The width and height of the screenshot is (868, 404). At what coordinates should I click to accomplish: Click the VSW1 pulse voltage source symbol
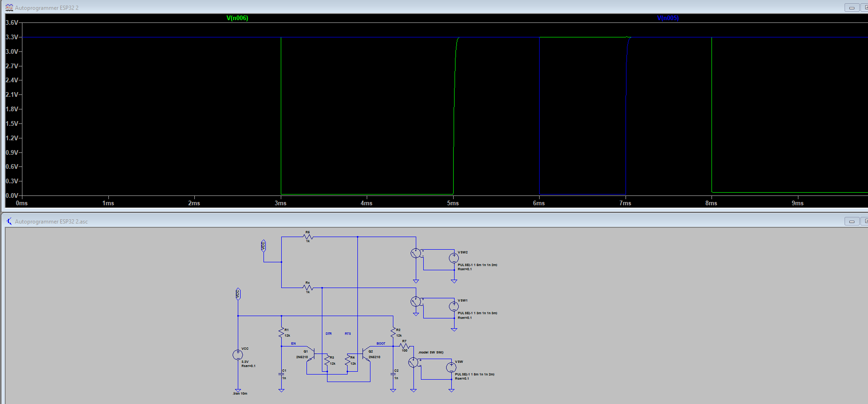[454, 307]
